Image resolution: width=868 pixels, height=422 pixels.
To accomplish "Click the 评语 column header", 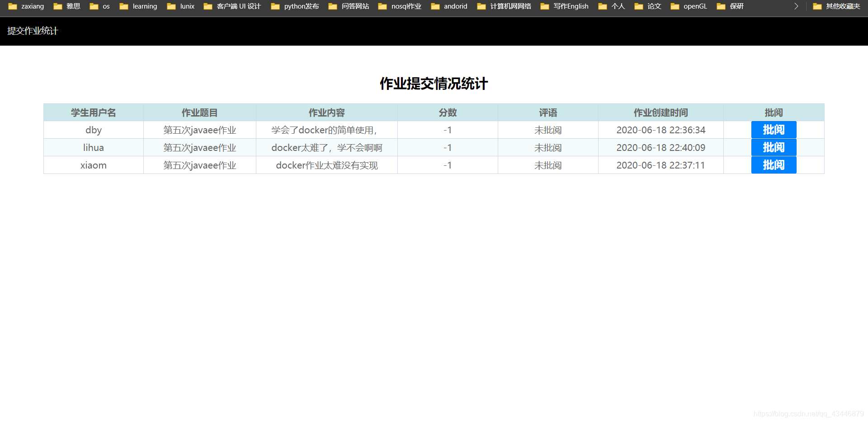I will pos(548,113).
